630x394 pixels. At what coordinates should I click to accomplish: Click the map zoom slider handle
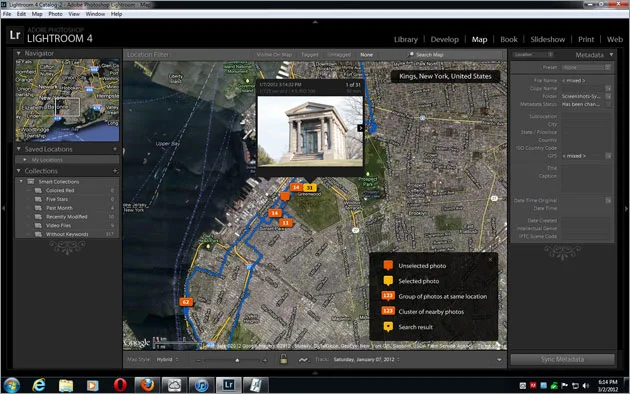pyautogui.click(x=237, y=360)
